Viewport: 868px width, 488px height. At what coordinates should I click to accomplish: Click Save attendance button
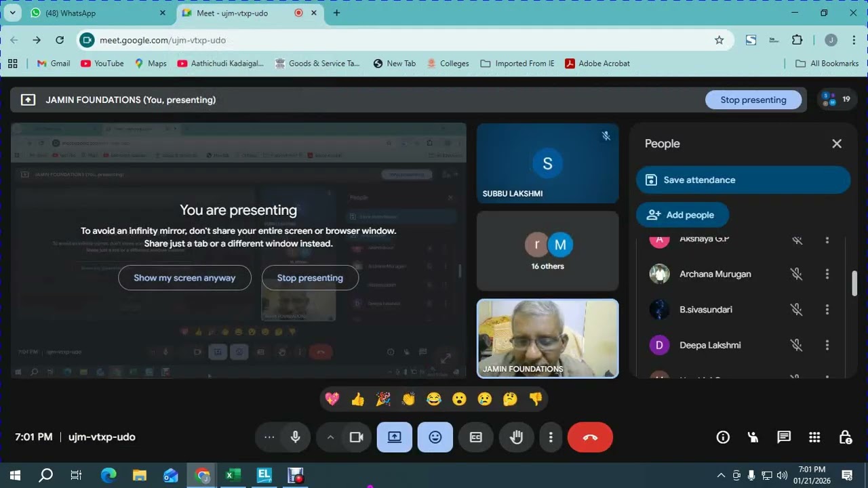tap(743, 180)
